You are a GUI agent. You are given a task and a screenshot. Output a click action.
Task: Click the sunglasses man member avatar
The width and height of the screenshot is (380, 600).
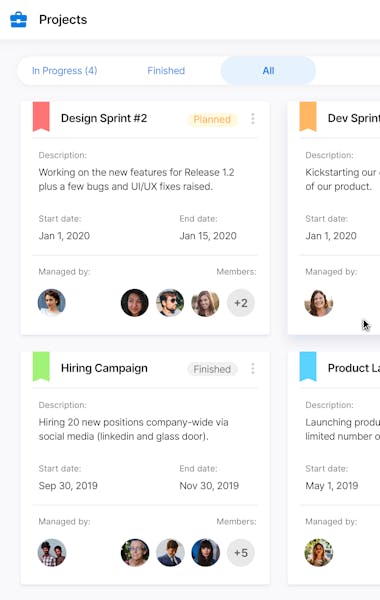[170, 303]
